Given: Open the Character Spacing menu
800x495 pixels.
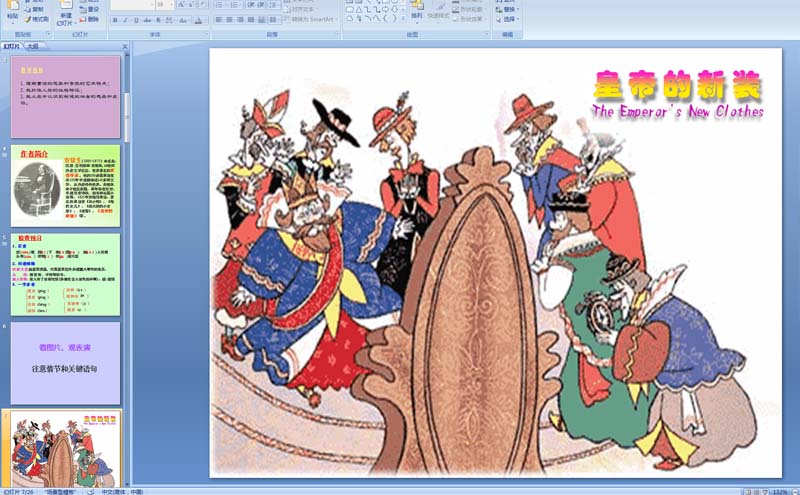Looking at the screenshot, I should (x=169, y=20).
